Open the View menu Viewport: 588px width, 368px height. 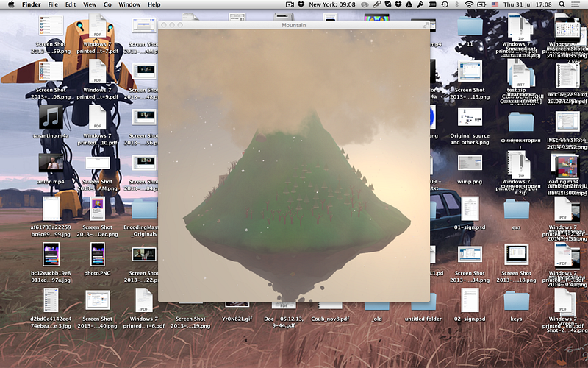click(90, 4)
